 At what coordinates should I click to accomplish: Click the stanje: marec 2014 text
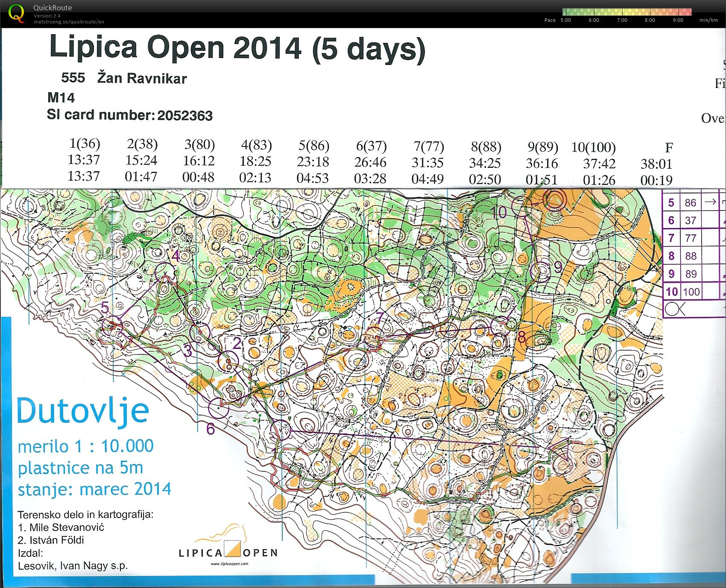pyautogui.click(x=94, y=489)
